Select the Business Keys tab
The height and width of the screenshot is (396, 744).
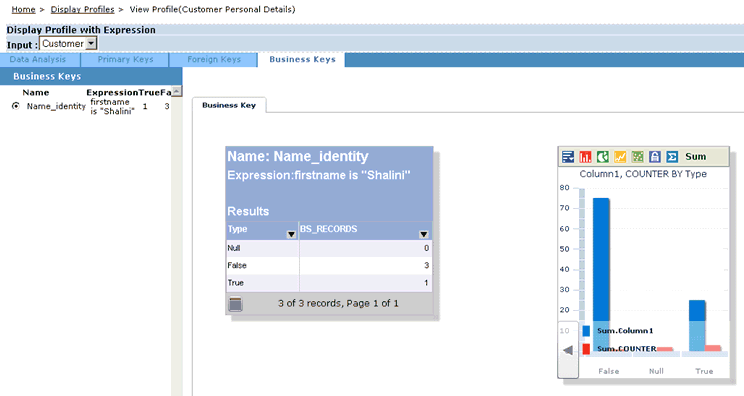(302, 60)
